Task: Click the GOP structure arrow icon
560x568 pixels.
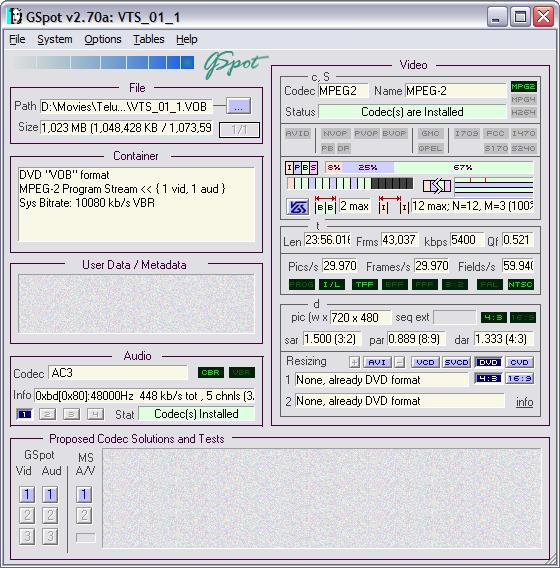Action: 437,186
